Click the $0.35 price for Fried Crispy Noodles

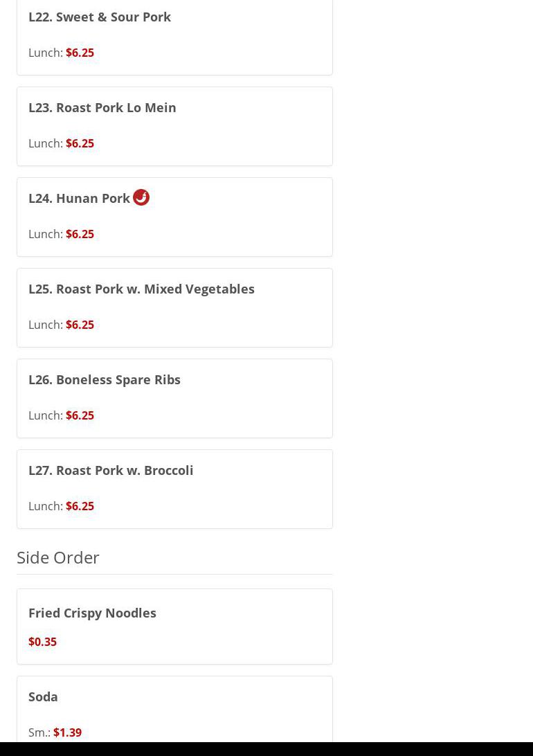pos(42,642)
